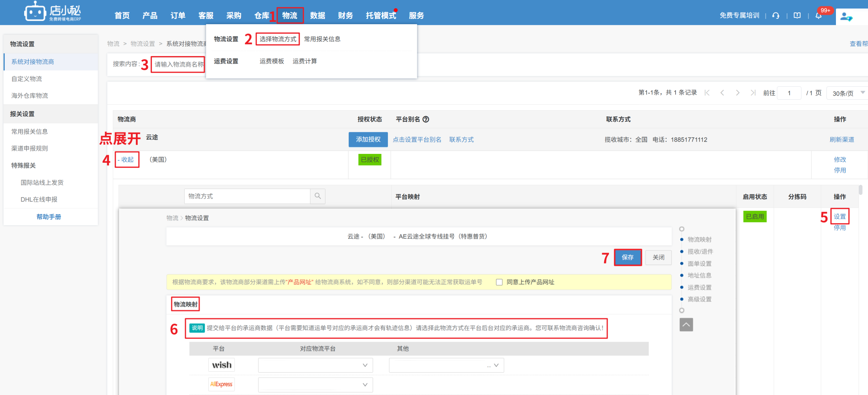This screenshot has height=395, width=868.
Task: Click the logistics method search magnifier icon
Action: click(318, 196)
